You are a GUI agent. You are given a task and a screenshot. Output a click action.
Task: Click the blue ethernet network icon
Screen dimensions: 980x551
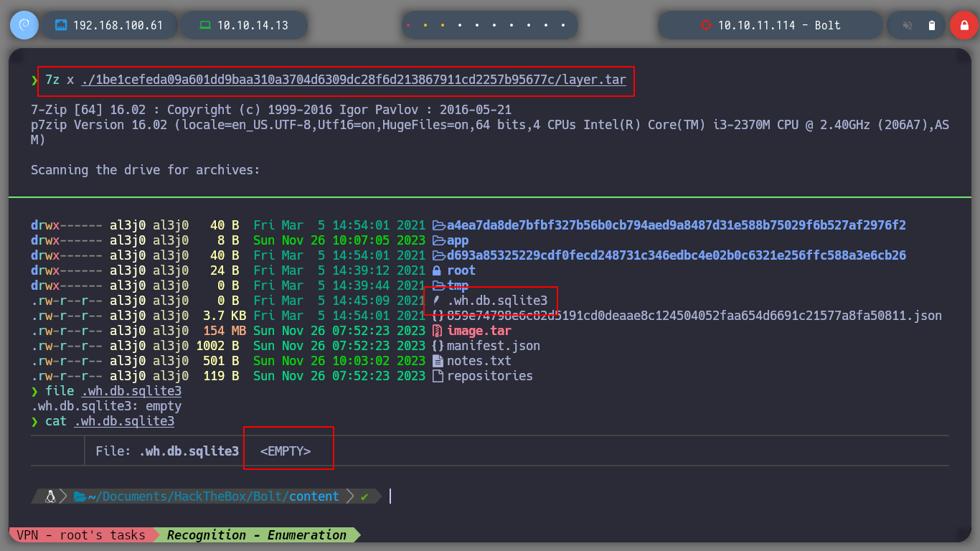point(61,25)
